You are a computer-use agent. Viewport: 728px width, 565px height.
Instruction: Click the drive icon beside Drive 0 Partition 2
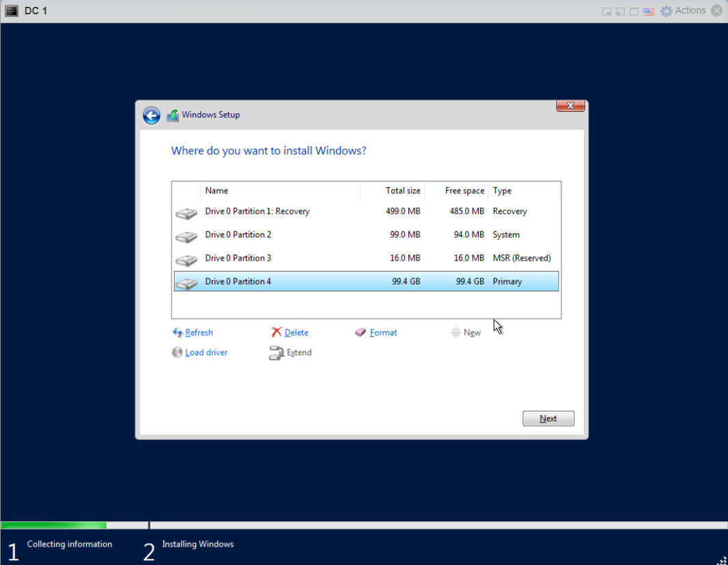pos(186,237)
